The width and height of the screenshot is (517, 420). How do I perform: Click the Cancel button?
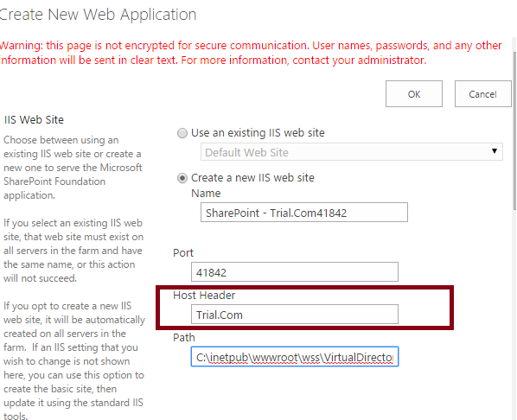point(482,94)
